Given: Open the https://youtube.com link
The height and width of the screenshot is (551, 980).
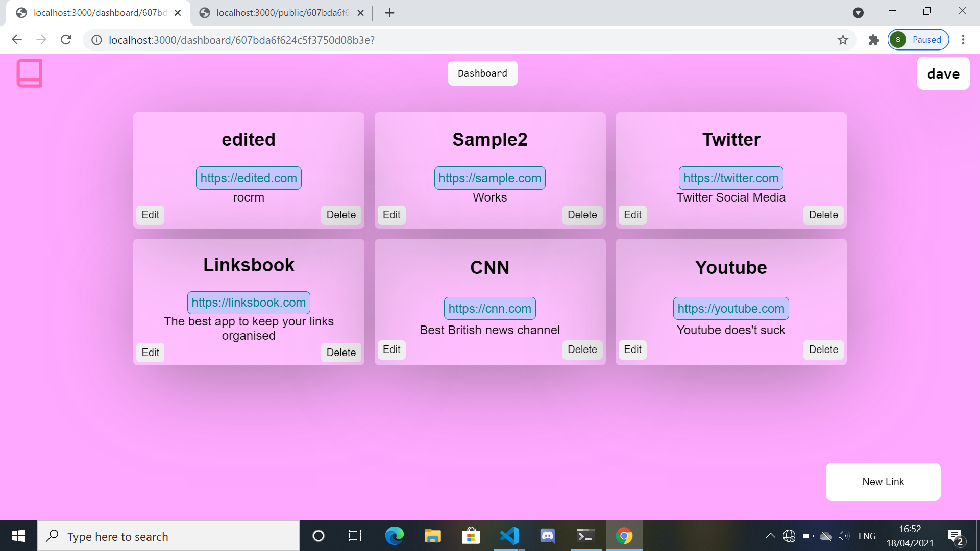Looking at the screenshot, I should tap(731, 309).
